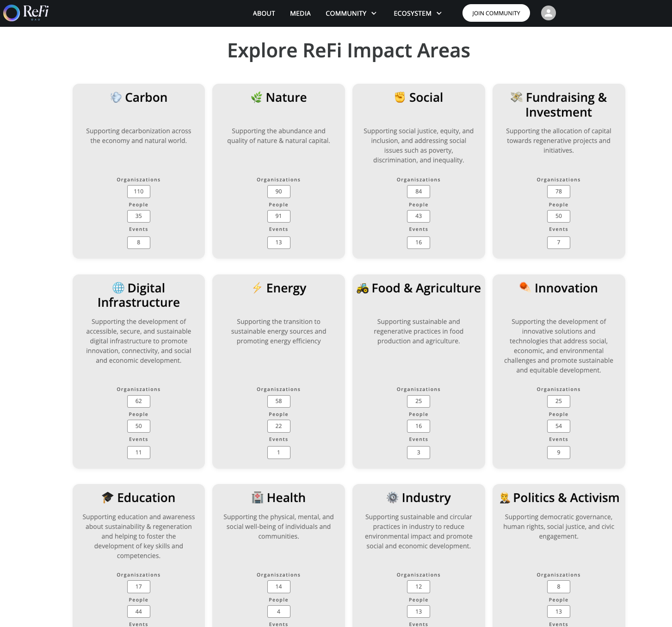Click Education organizations count 17
Screen dimensions: 672x627
[x=139, y=587]
